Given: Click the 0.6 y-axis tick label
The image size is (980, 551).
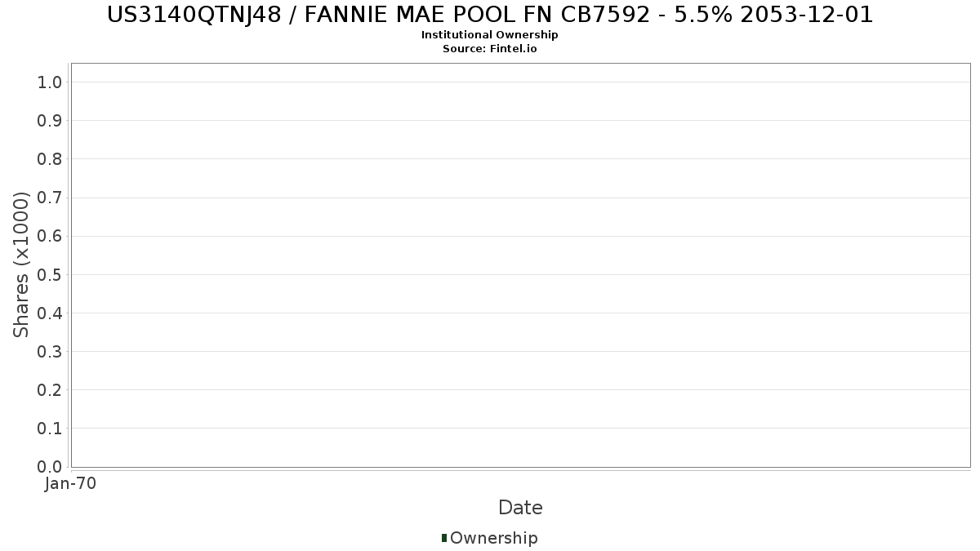Looking at the screenshot, I should [x=50, y=236].
